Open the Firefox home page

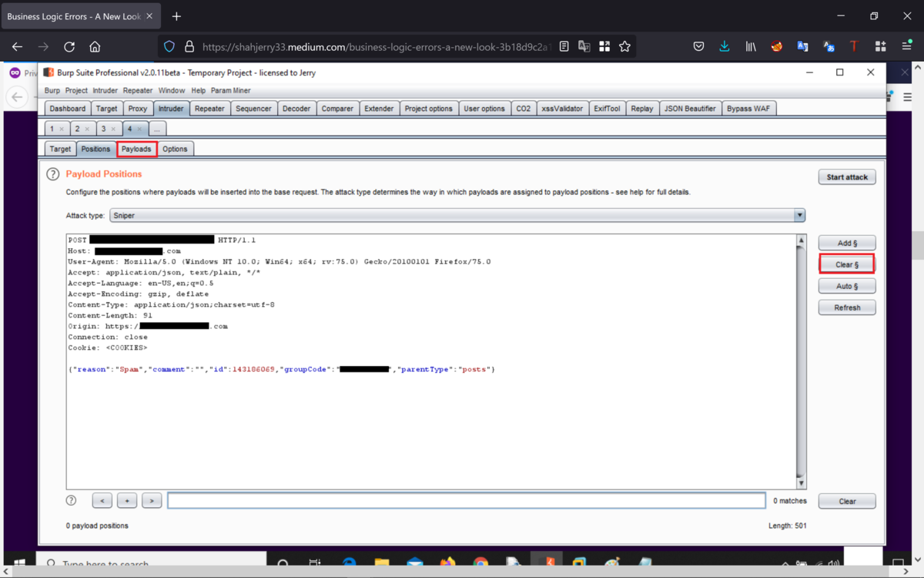point(95,47)
